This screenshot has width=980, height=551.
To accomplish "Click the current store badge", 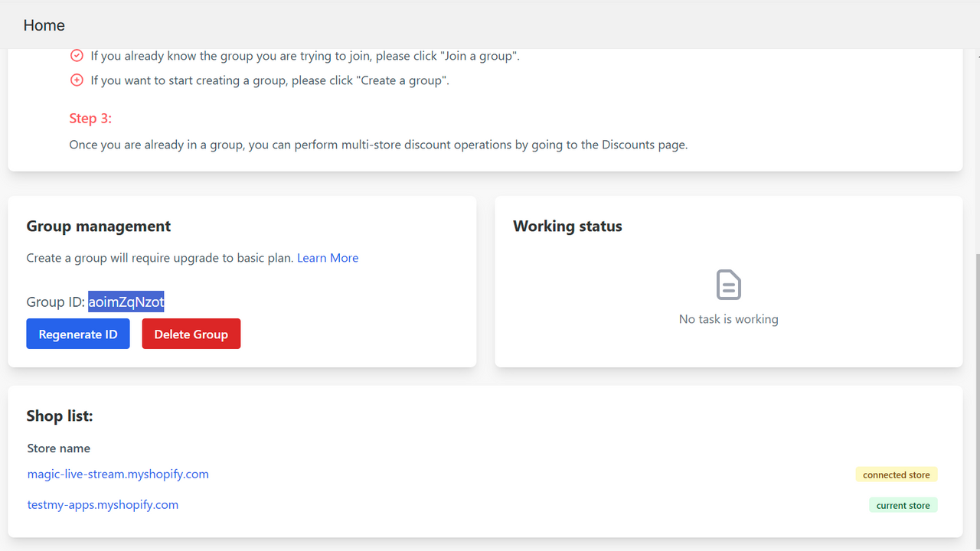I will tap(903, 505).
